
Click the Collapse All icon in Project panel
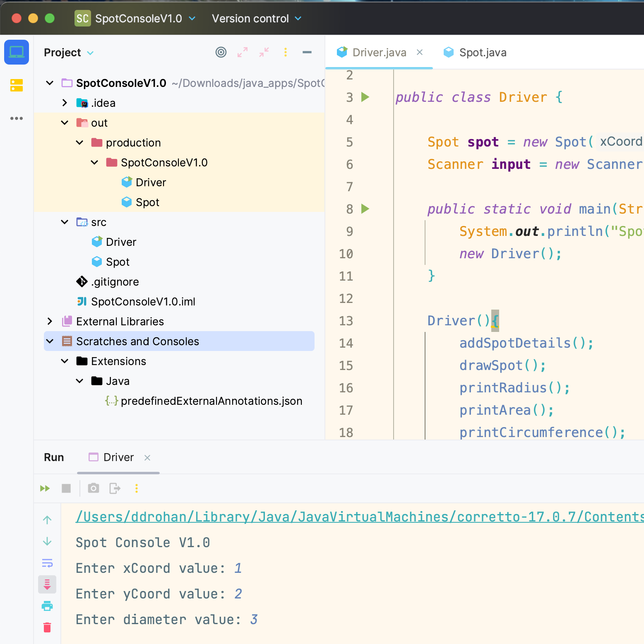pyautogui.click(x=264, y=52)
